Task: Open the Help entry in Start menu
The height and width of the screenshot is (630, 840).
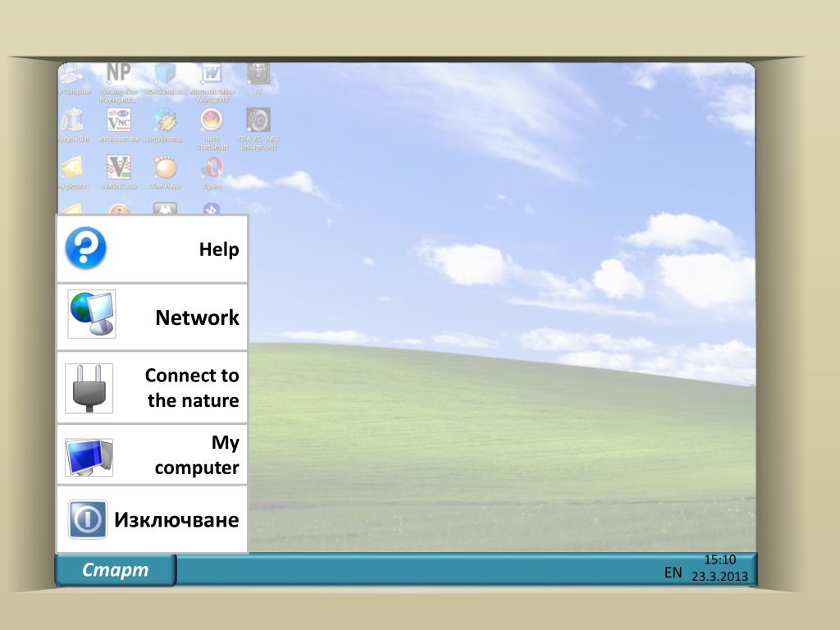Action: pos(152,249)
